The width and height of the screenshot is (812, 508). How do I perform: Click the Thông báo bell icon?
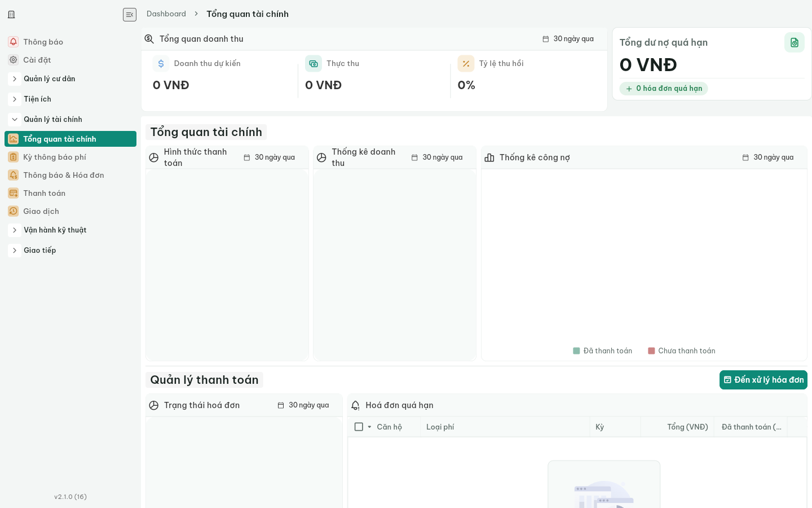(14, 42)
